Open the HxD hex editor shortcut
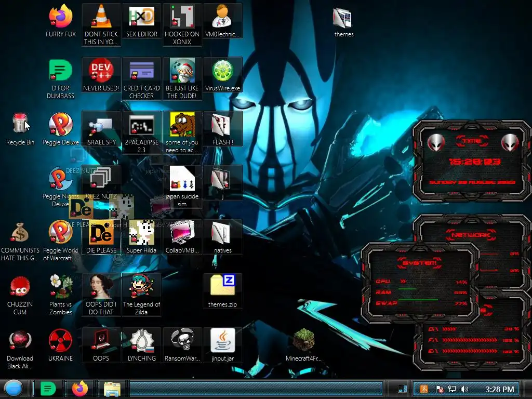This screenshot has height=399, width=532. [141, 16]
